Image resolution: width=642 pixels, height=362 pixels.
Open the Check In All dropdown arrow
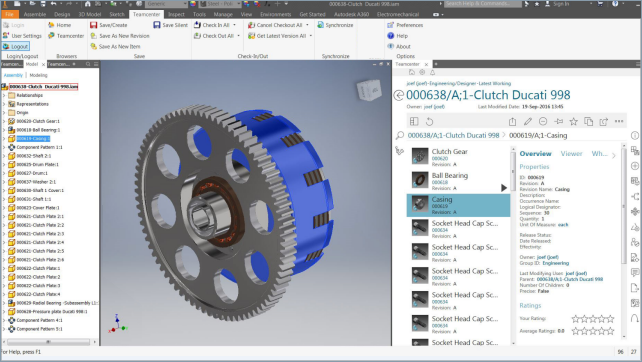tap(235, 25)
